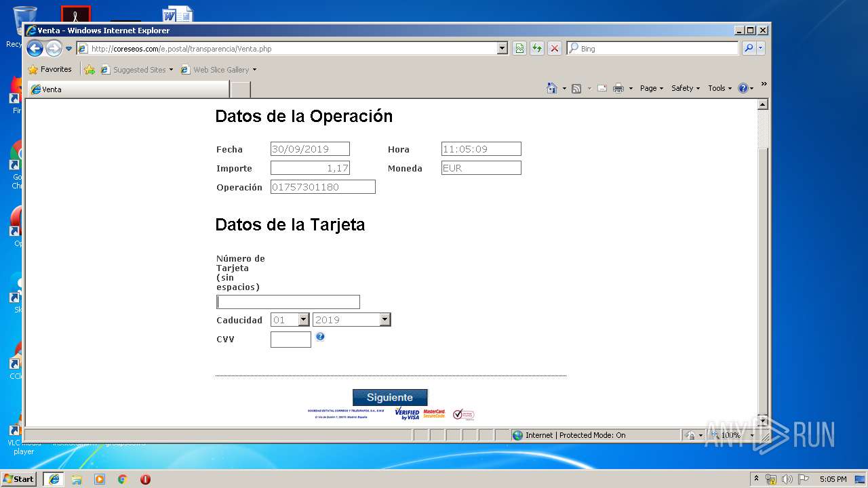Open the search provider dropdown arrow
This screenshot has height=488, width=868.
click(760, 49)
